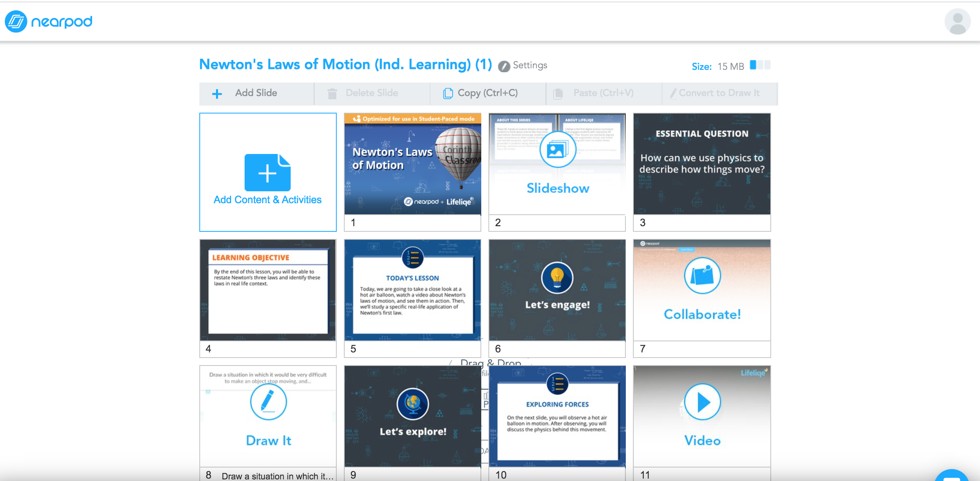Open lesson title Newton's Laws of Motion link

tap(345, 64)
